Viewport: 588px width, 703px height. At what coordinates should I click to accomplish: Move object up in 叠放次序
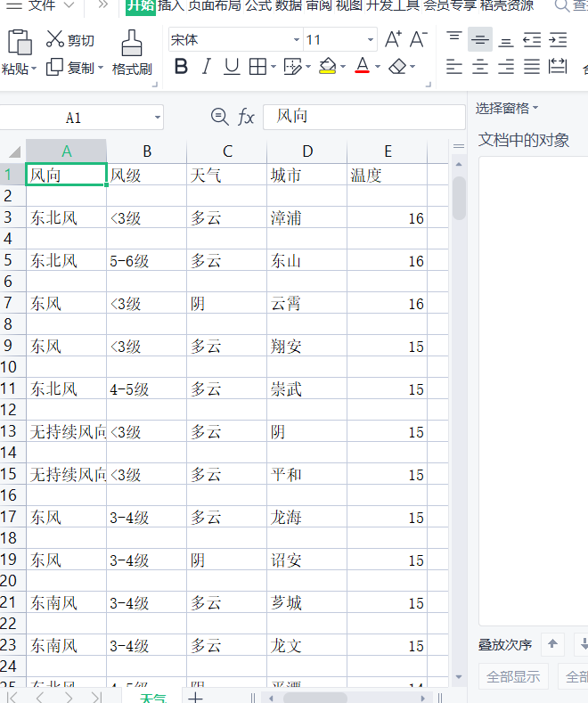pyautogui.click(x=552, y=644)
